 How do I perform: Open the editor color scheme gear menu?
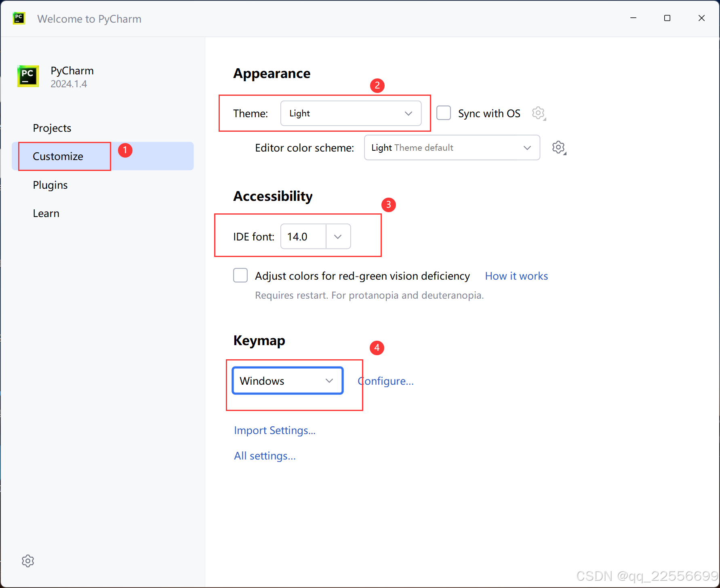(559, 148)
